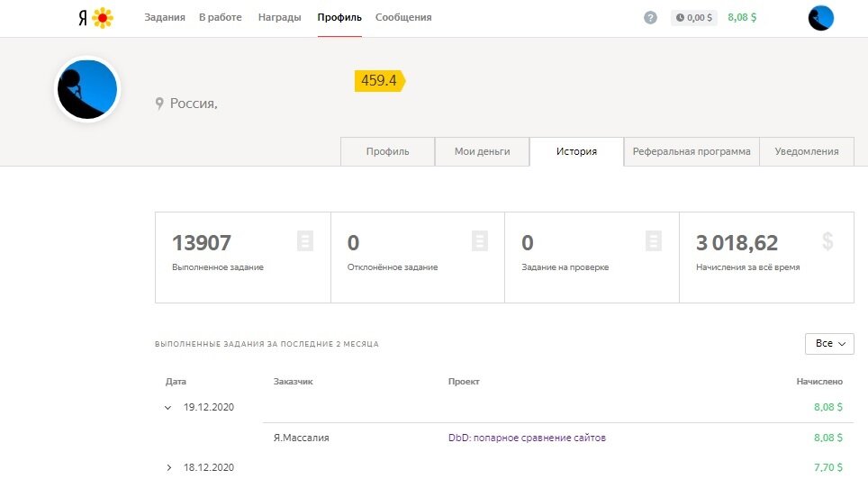Click the list icon in Выполненное задание card
Screen dimensions: 868x479
(x=305, y=241)
